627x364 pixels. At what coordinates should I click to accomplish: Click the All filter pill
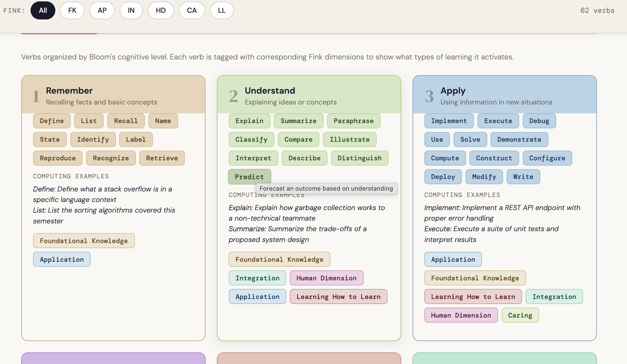[43, 10]
